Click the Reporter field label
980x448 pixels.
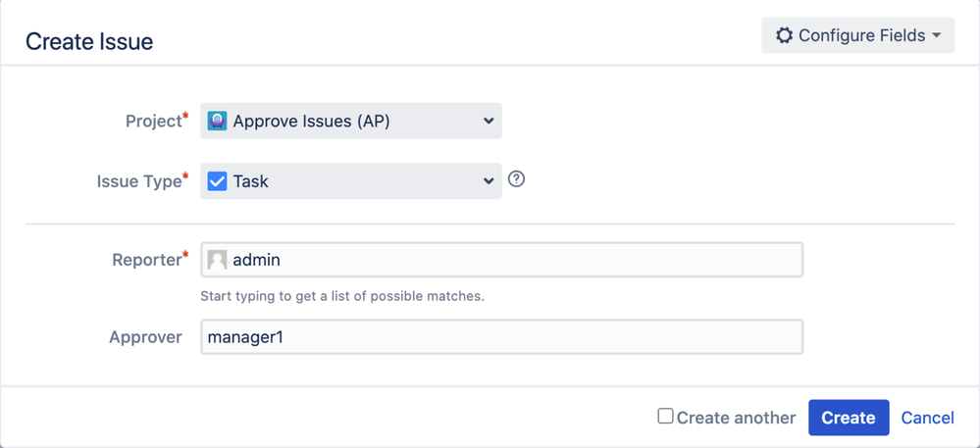pyautogui.click(x=146, y=260)
